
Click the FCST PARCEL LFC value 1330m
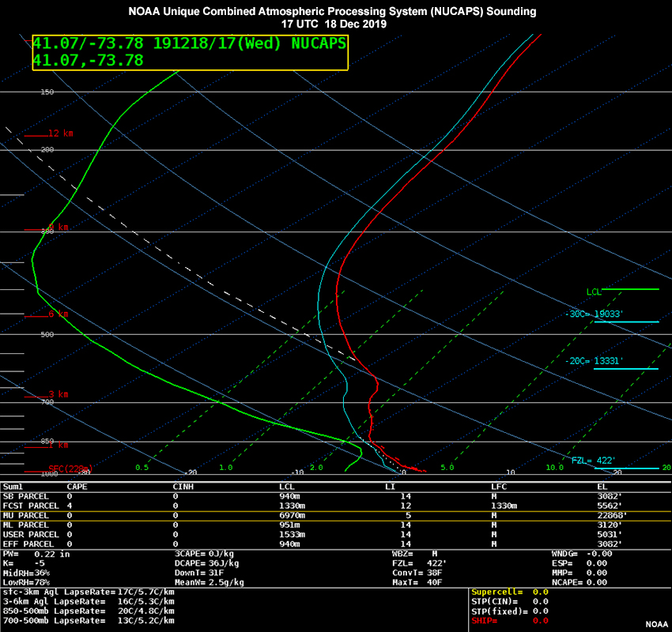(504, 506)
